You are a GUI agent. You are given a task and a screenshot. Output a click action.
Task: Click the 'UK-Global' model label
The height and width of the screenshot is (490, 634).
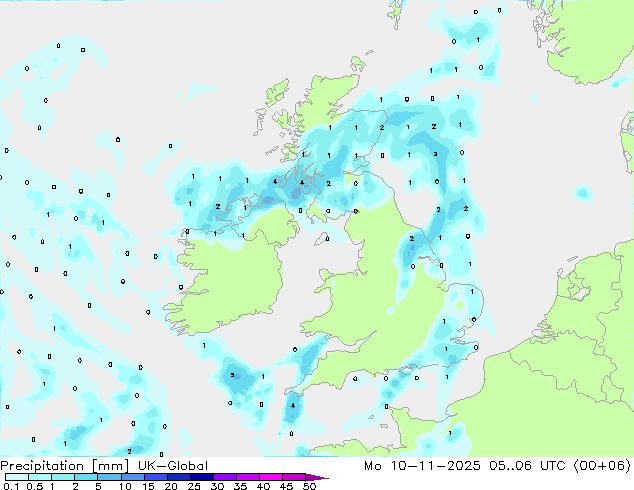click(x=173, y=466)
